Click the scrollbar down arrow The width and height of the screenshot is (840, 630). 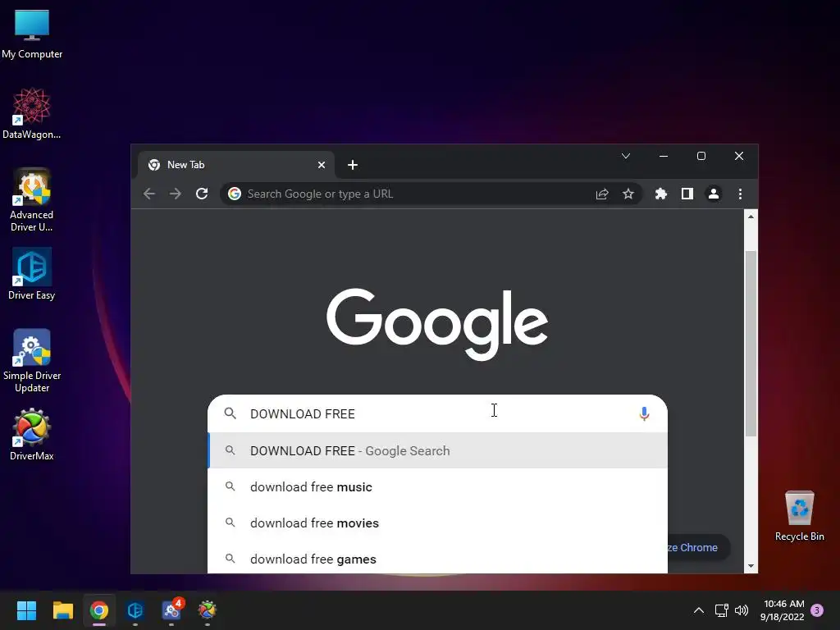coord(751,566)
